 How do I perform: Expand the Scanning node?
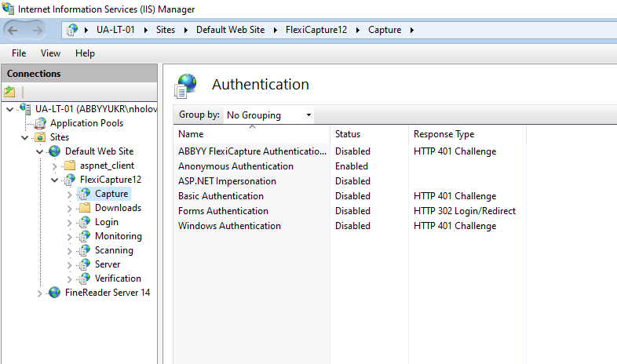coord(70,251)
